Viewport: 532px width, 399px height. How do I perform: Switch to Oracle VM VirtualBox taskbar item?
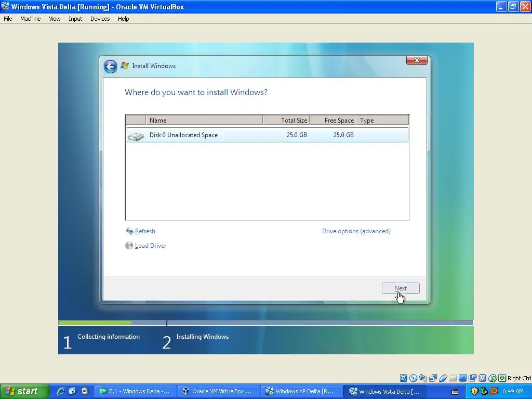point(219,391)
